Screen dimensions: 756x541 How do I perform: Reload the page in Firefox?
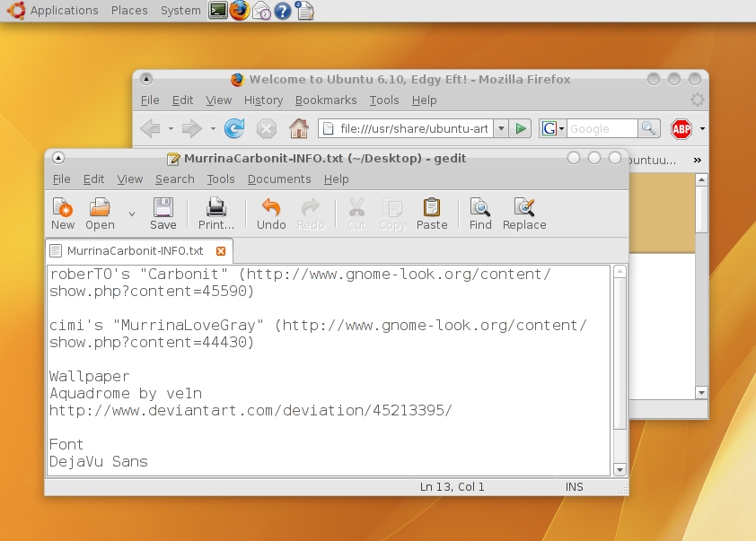234,128
